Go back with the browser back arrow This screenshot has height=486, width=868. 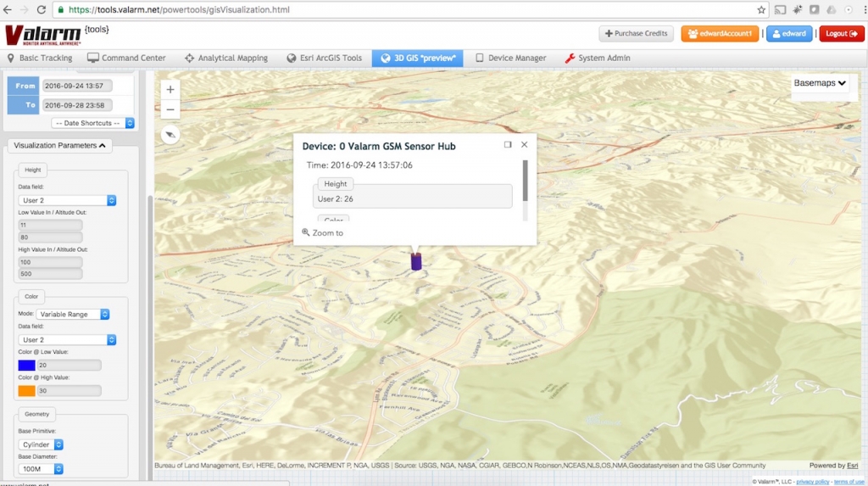tap(7, 9)
